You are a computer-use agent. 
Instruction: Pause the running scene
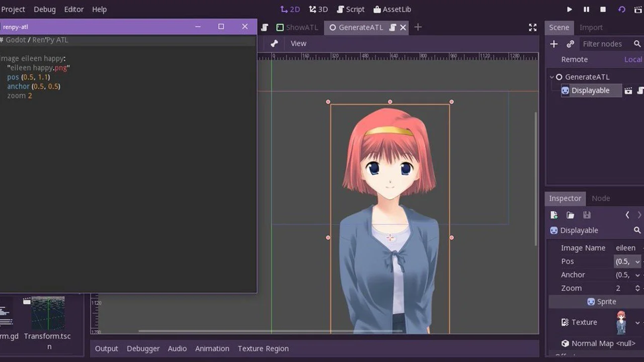[586, 9]
